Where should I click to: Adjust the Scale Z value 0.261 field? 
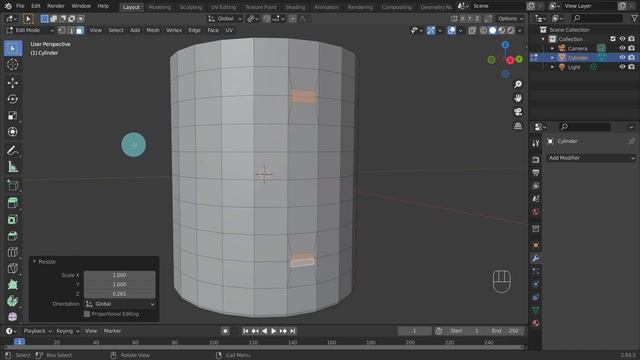point(120,294)
